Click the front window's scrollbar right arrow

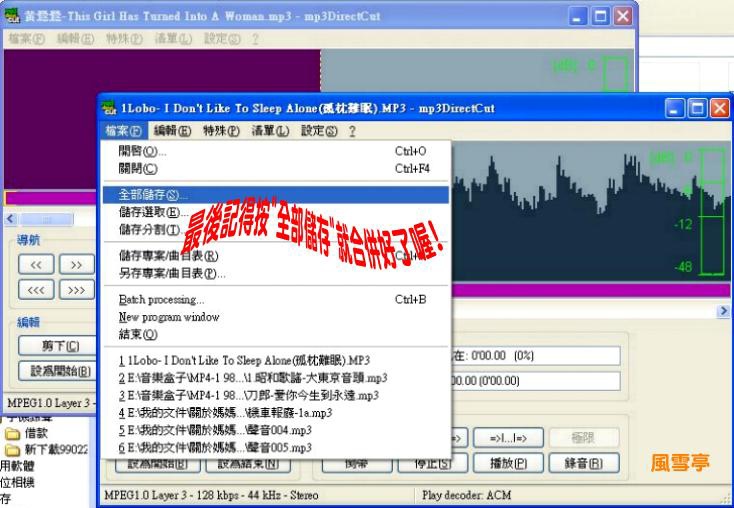tap(724, 311)
